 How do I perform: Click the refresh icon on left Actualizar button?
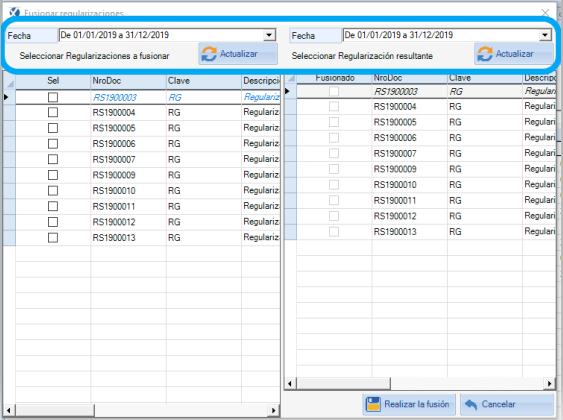[x=209, y=54]
